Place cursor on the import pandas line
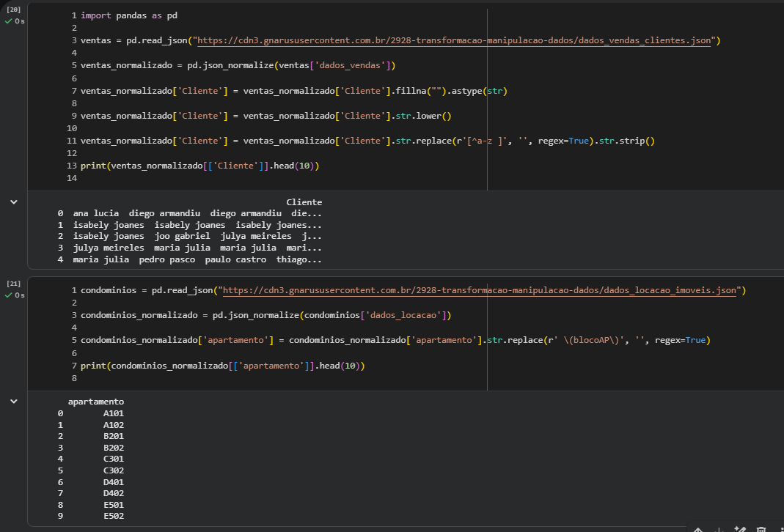Image resolution: width=784 pixels, height=532 pixels. [128, 16]
